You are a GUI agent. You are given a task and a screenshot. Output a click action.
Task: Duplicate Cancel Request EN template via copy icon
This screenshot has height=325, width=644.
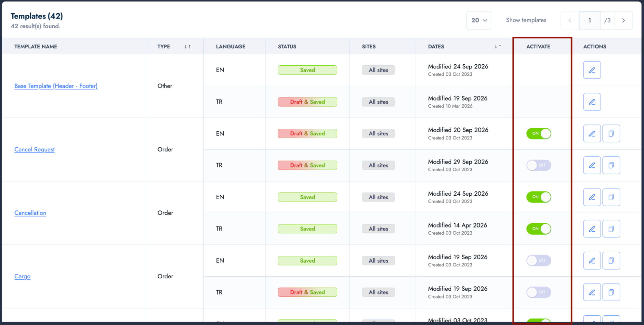611,134
